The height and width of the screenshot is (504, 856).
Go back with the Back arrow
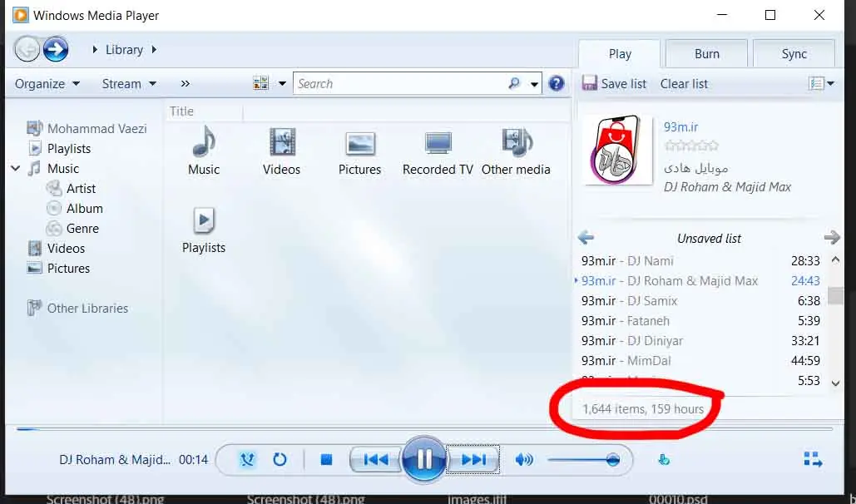tap(27, 50)
